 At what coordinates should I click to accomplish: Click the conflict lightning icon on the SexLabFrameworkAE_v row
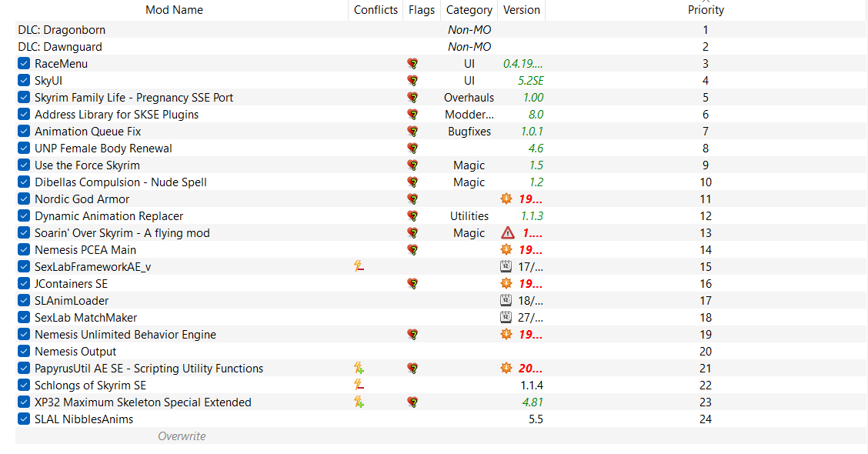[359, 267]
